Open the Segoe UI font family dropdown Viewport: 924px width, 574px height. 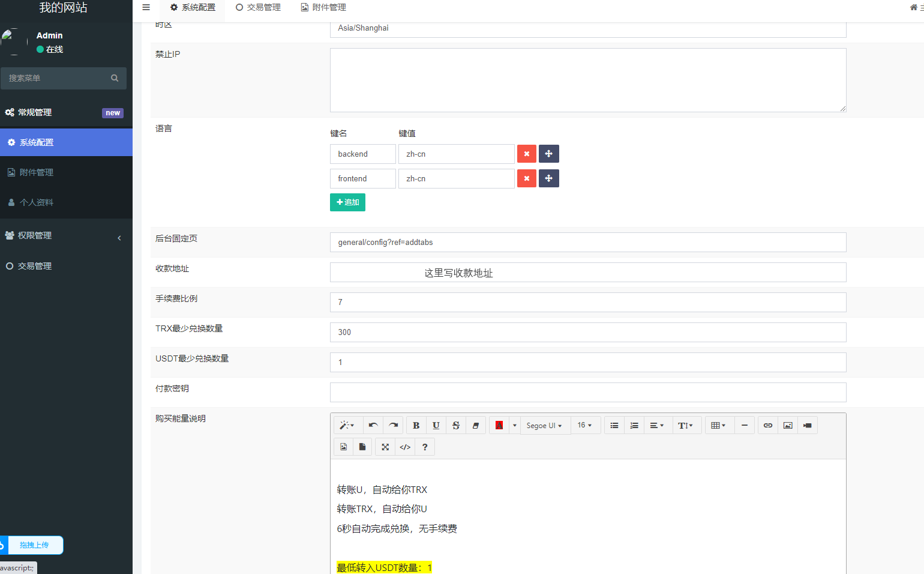(x=543, y=425)
